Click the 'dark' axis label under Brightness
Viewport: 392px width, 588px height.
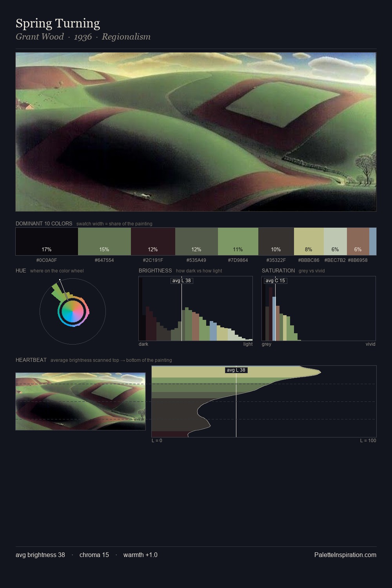pyautogui.click(x=143, y=344)
